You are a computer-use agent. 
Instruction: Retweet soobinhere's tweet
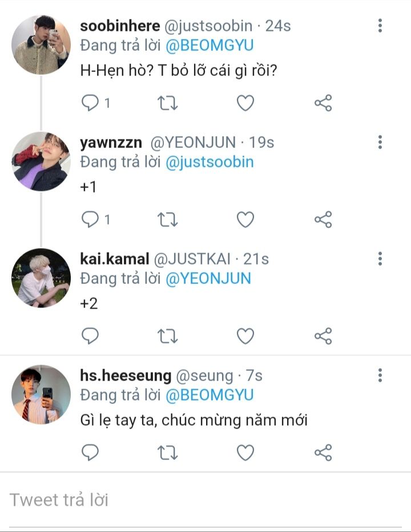(x=167, y=103)
